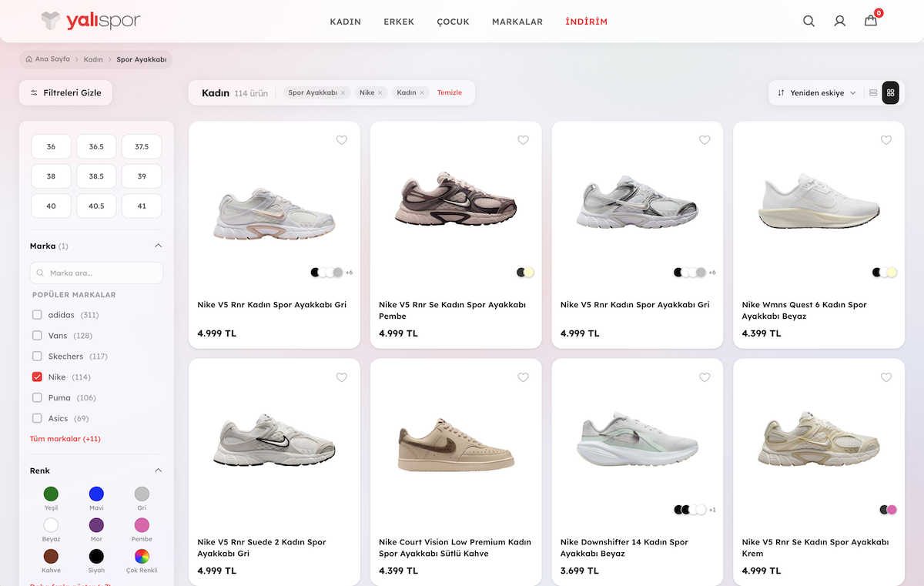The height and width of the screenshot is (586, 924).
Task: Open the ÇOCUK menu
Action: tap(453, 22)
